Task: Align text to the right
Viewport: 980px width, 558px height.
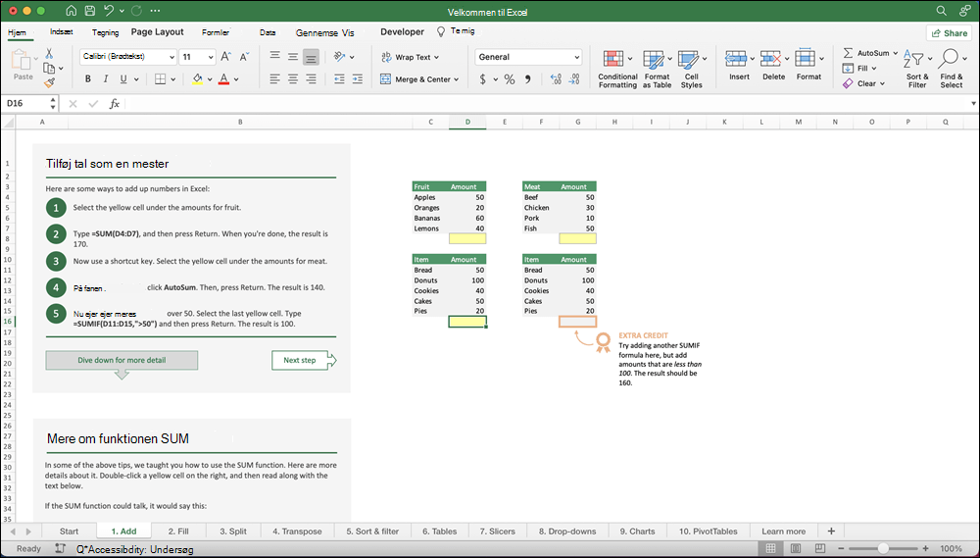Action: (311, 79)
